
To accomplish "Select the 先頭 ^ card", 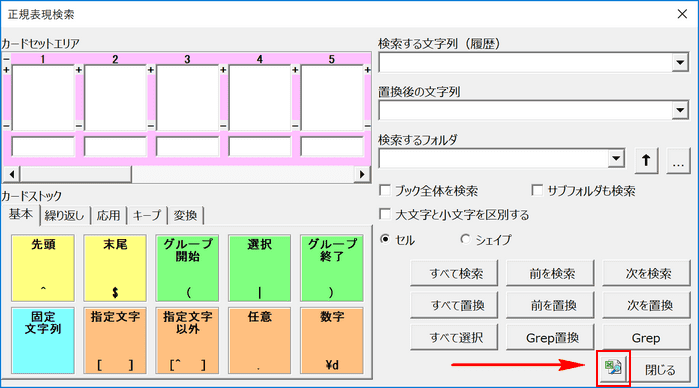I will click(43, 268).
